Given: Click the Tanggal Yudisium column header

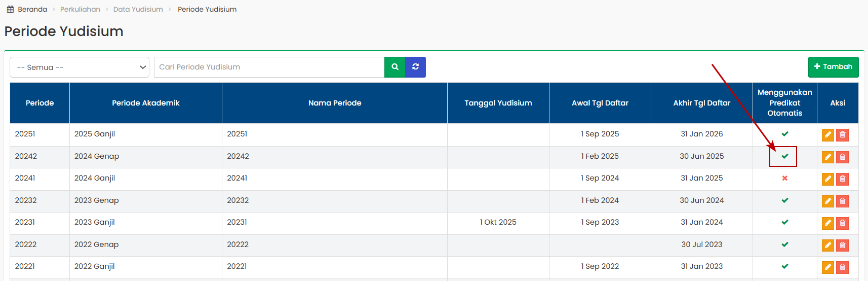Looking at the screenshot, I should [498, 103].
